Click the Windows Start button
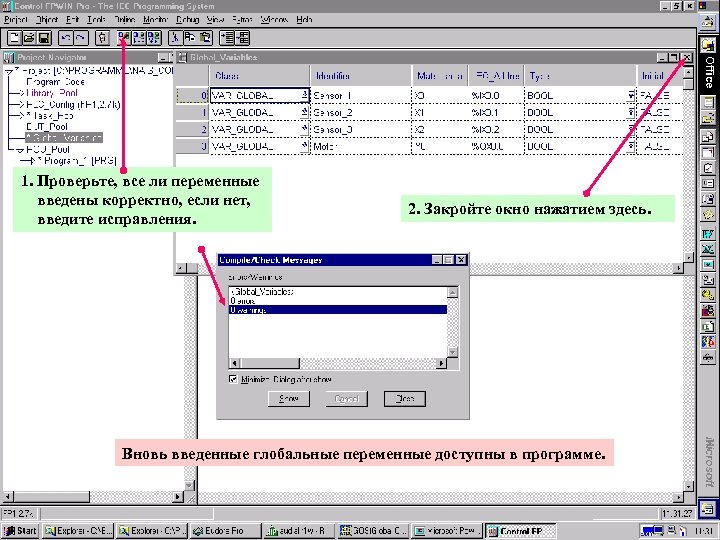 coord(20,531)
